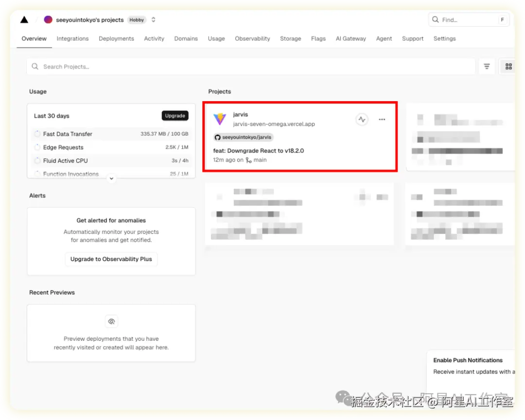Click the Vercel triangle logo
The width and height of the screenshot is (525, 420).
click(x=24, y=20)
